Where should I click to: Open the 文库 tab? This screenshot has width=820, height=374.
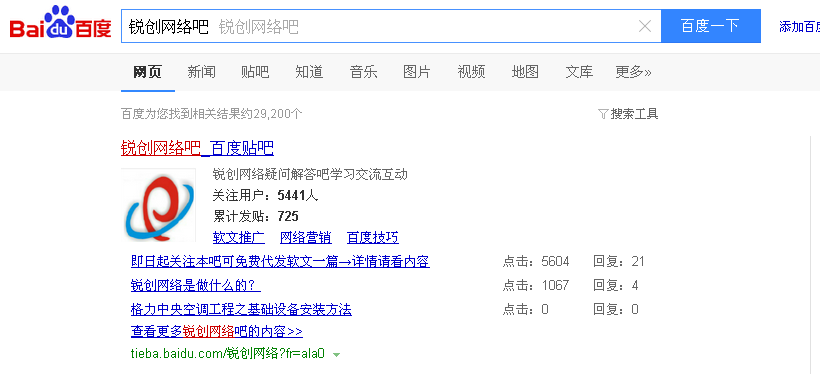point(579,72)
